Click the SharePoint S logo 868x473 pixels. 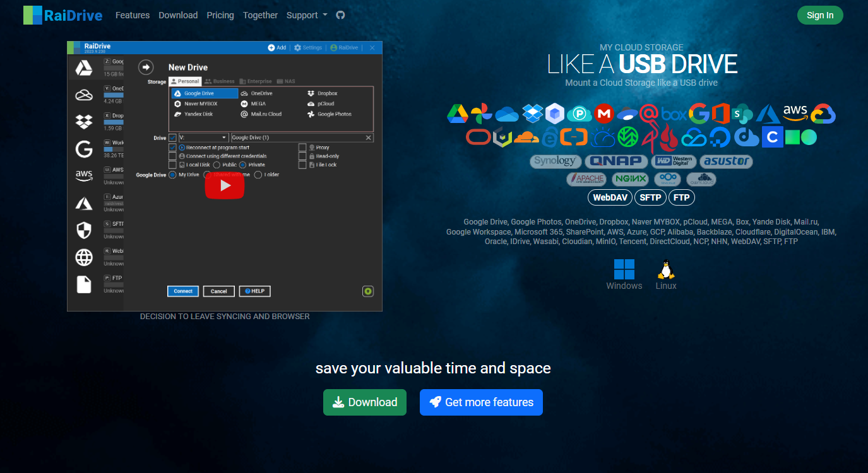tap(742, 114)
